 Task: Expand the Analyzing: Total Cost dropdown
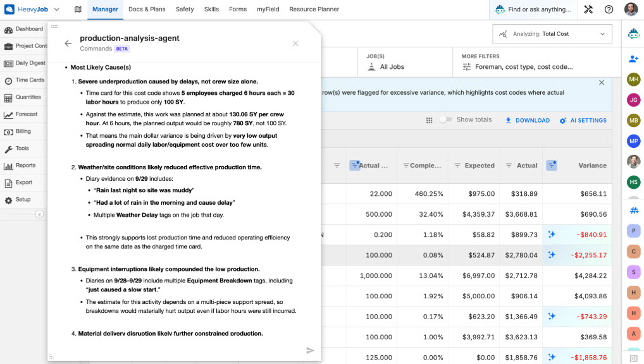pyautogui.click(x=552, y=34)
